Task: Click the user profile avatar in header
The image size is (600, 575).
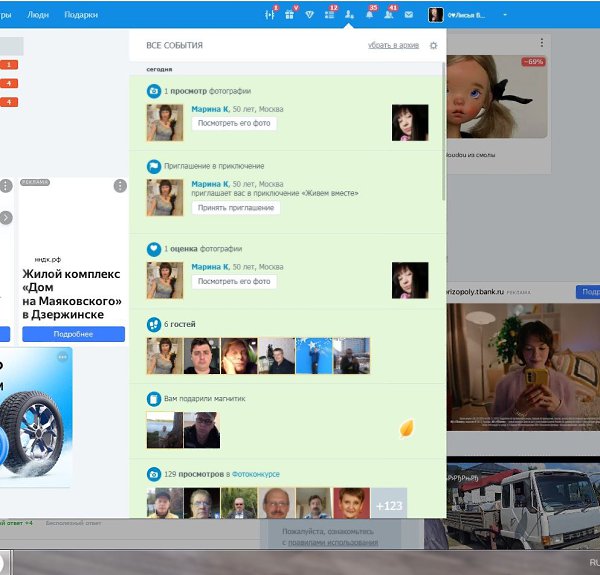Action: [x=437, y=15]
